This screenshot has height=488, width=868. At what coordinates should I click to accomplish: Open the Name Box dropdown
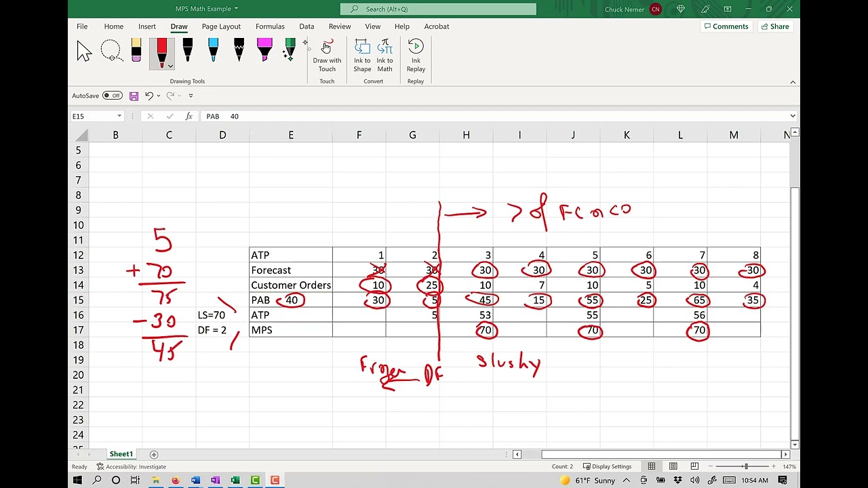point(119,116)
